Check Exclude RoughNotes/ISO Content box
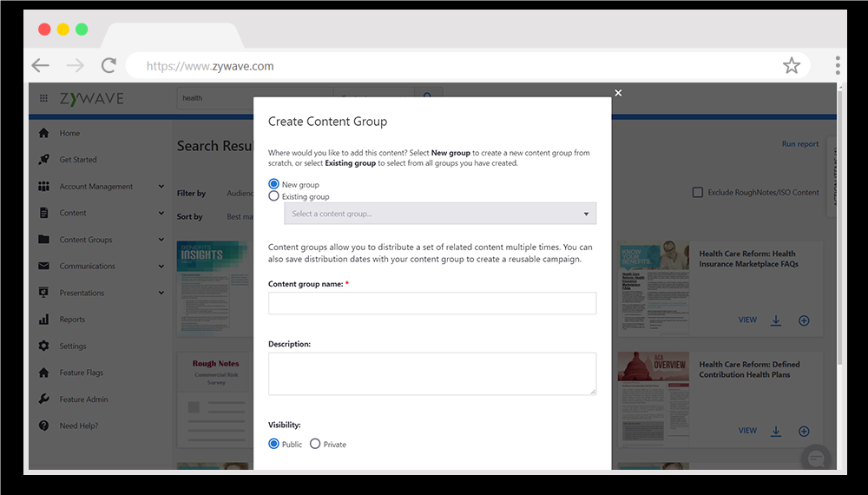This screenshot has width=868, height=495. coord(698,192)
